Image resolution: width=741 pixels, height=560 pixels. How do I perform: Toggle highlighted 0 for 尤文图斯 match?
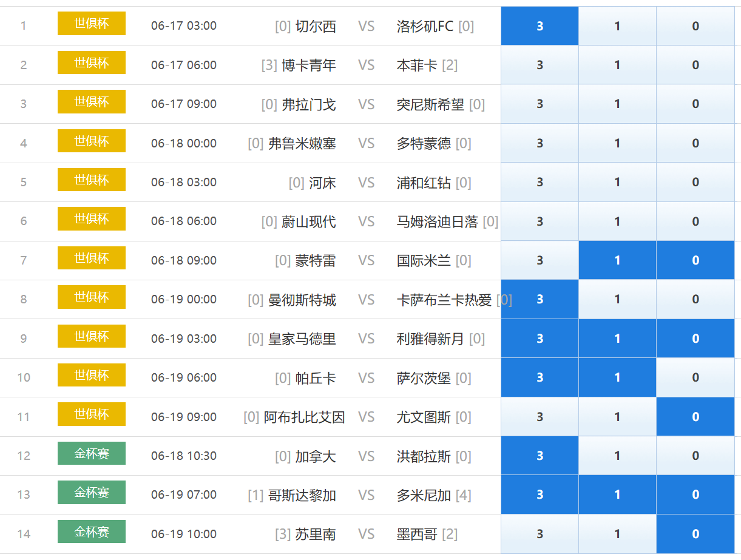coord(695,417)
